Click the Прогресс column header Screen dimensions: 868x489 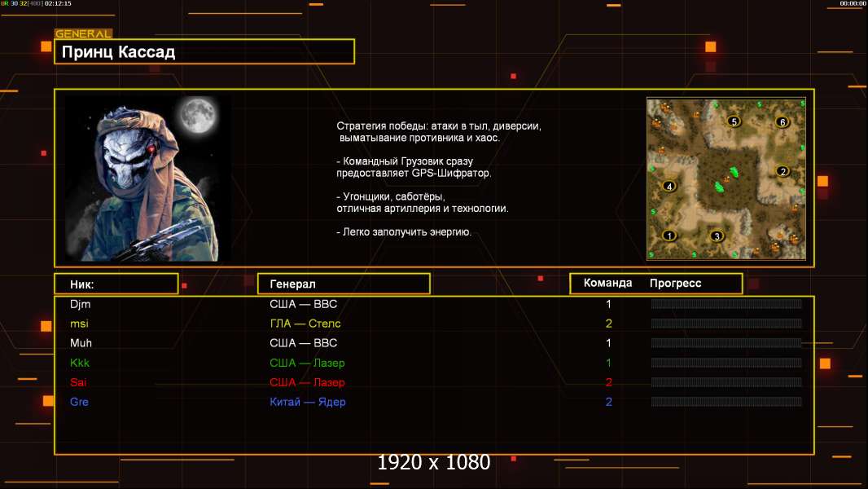coord(675,284)
